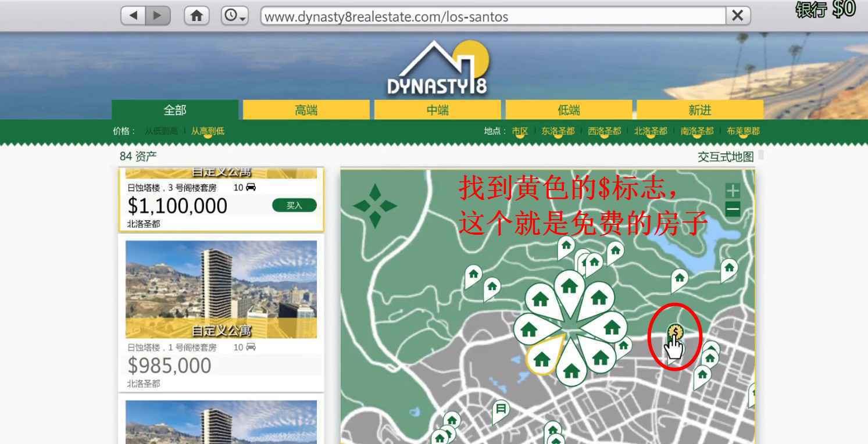
Task: Click the $1,100,000 price
Action: click(x=177, y=206)
